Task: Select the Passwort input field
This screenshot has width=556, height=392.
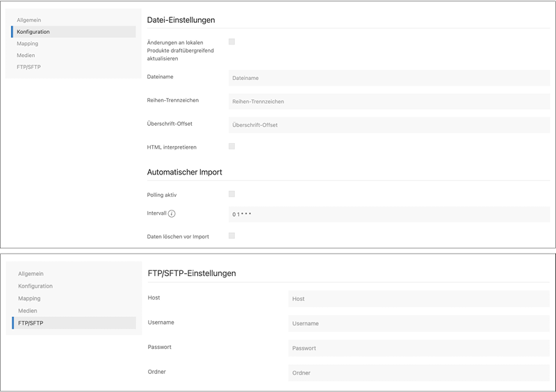Action: pos(418,348)
